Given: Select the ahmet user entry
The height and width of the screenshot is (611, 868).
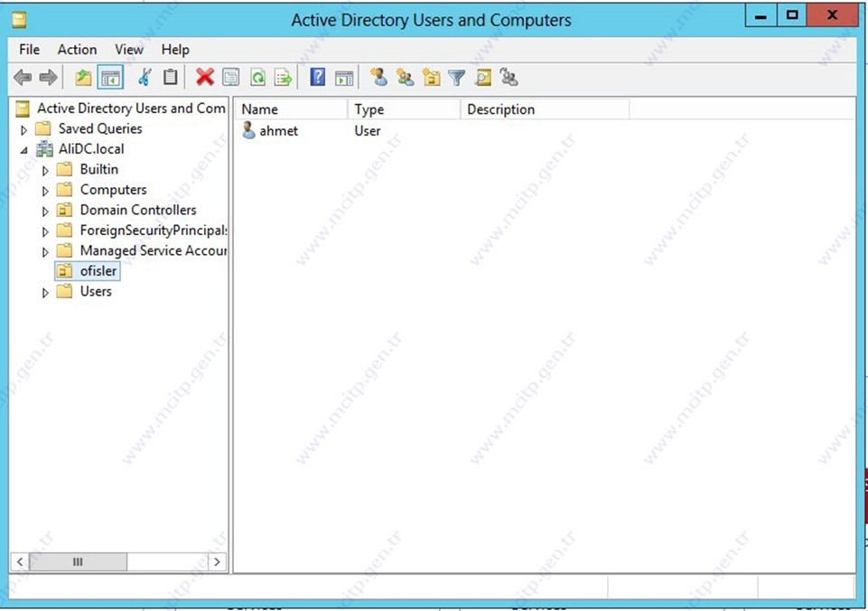Looking at the screenshot, I should [x=278, y=131].
